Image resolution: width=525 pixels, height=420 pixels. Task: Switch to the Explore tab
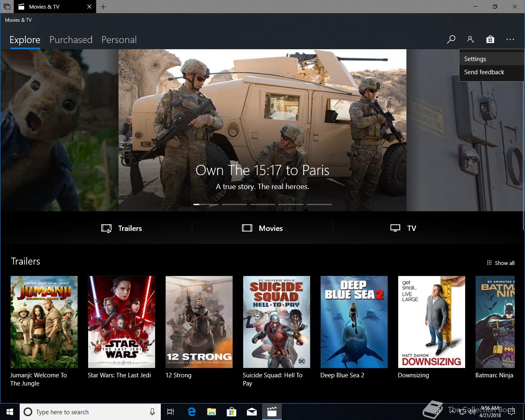[25, 40]
